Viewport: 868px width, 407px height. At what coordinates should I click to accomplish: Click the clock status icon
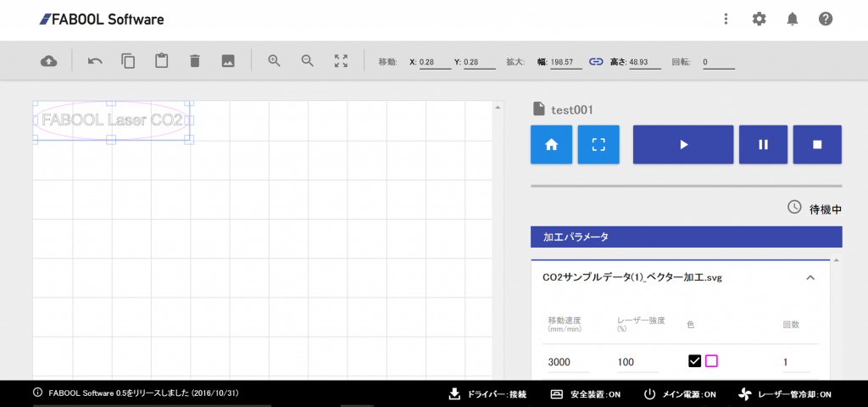pyautogui.click(x=793, y=207)
